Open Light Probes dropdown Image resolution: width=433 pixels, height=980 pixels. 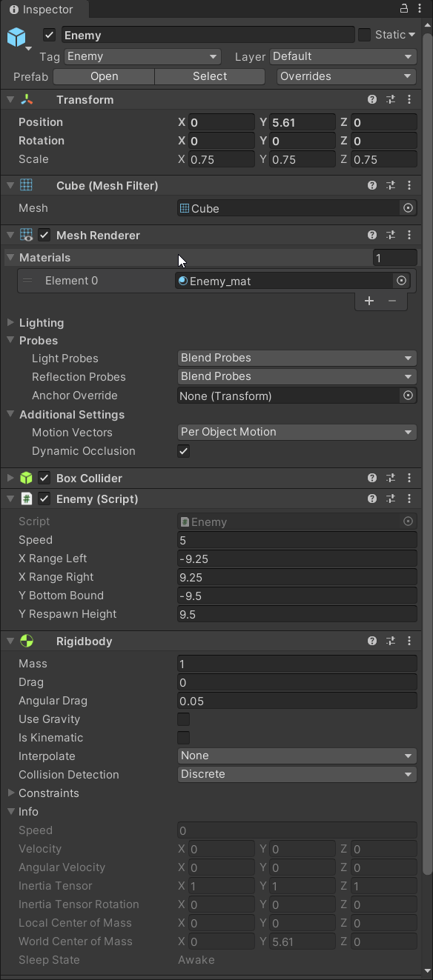click(297, 359)
